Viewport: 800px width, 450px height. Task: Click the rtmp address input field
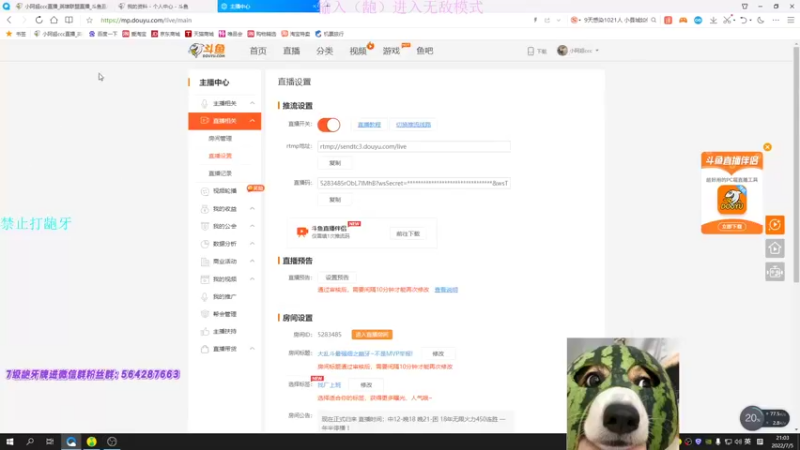(x=414, y=146)
